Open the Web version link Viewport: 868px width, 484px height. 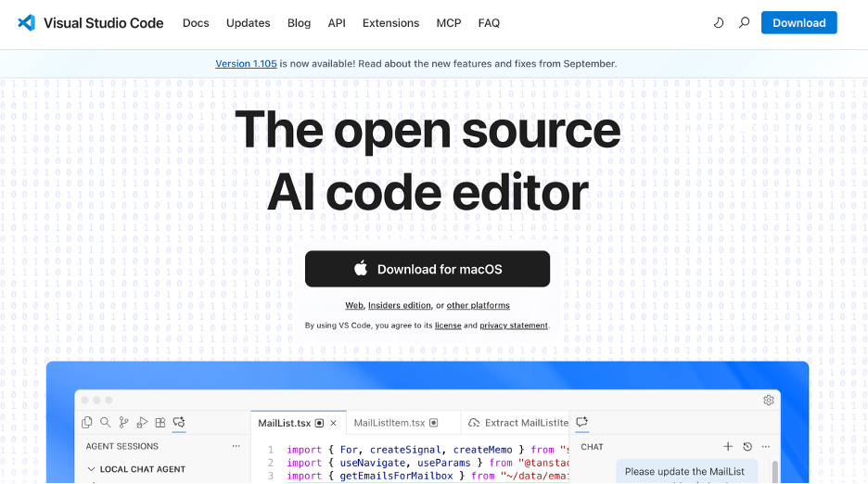[354, 305]
